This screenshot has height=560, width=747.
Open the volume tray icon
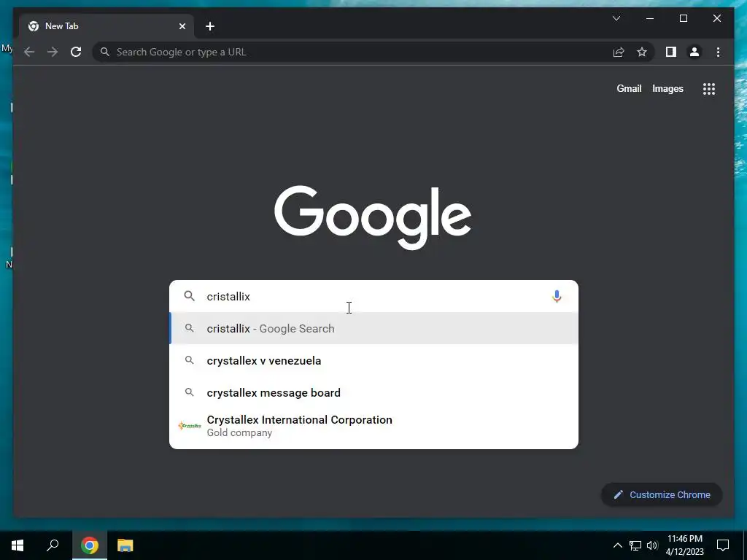[652, 545]
